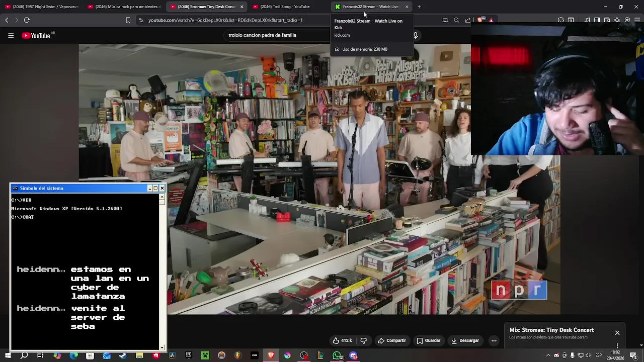Open Steam from the taskbar
644x362 pixels.
tap(123, 356)
